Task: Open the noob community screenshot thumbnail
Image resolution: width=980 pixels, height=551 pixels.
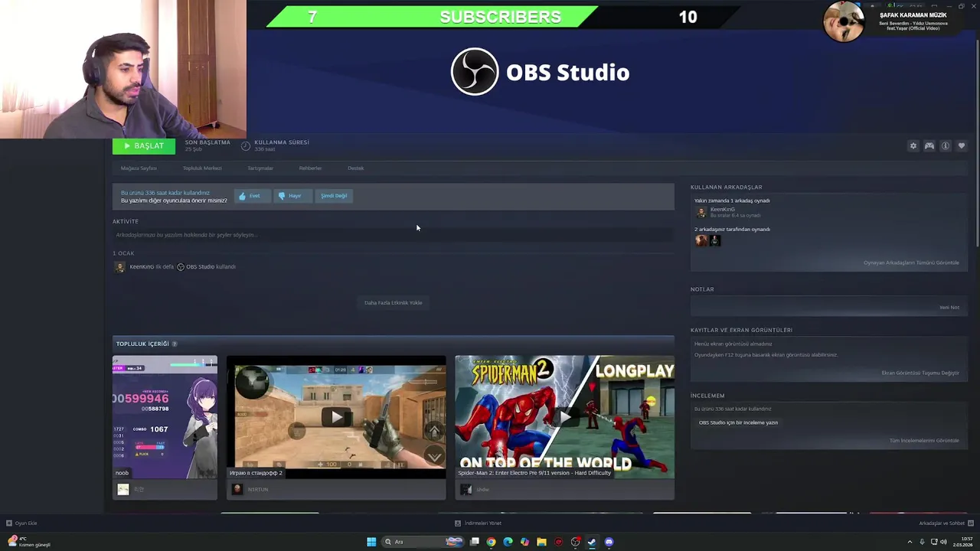Action: pos(165,417)
